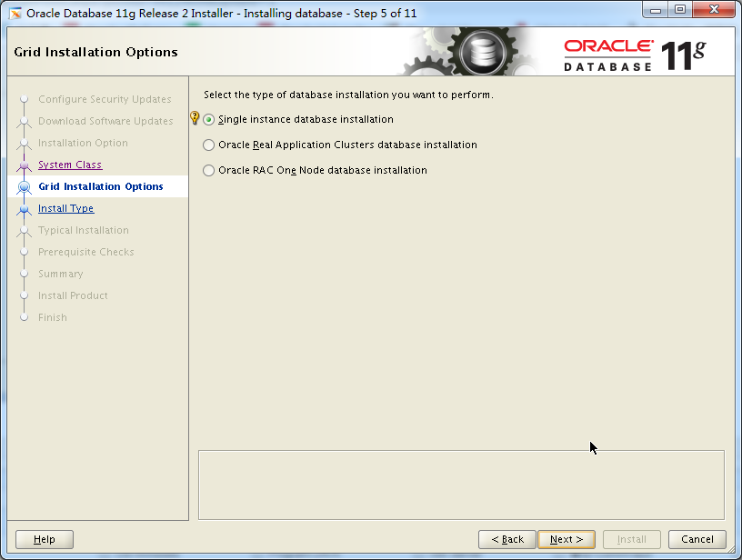Select Oracle RAC One Node database installation
Image resolution: width=742 pixels, height=560 pixels.
(x=209, y=170)
